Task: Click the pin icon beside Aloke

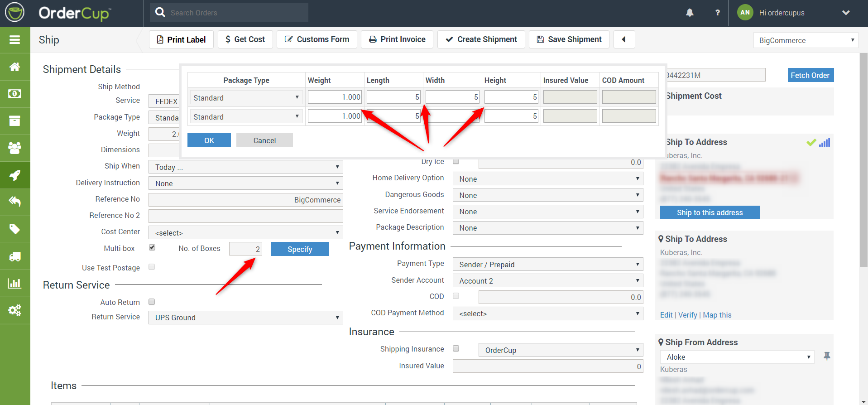Action: tap(827, 357)
